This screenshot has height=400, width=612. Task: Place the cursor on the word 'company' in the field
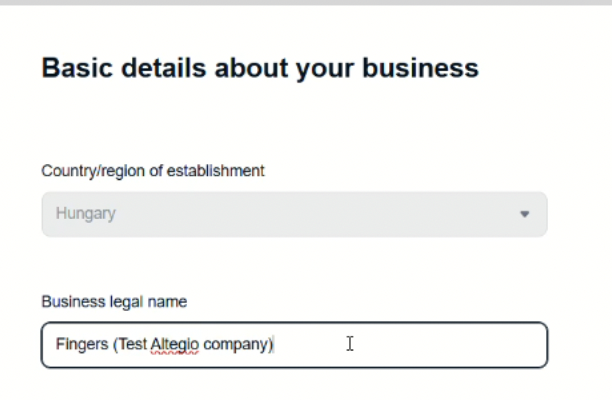pos(237,345)
